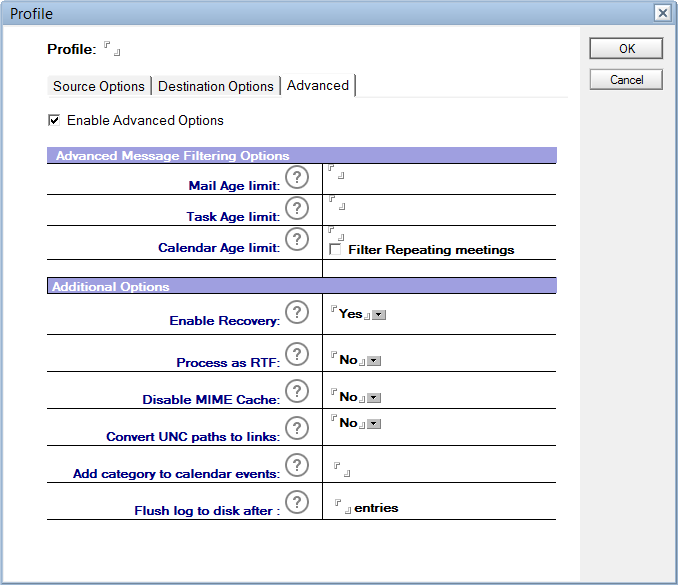
Task: Click help icon for Mail Age limit
Action: pos(296,177)
